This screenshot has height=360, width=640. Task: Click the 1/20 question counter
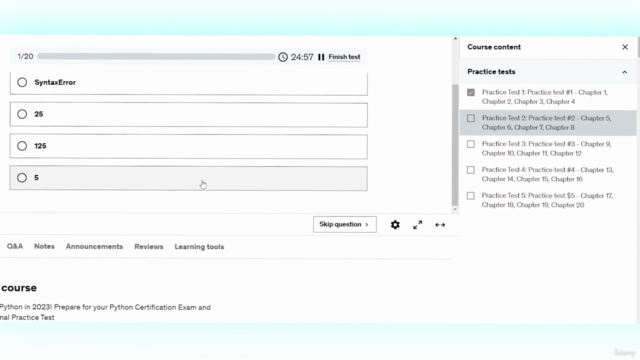pos(25,56)
